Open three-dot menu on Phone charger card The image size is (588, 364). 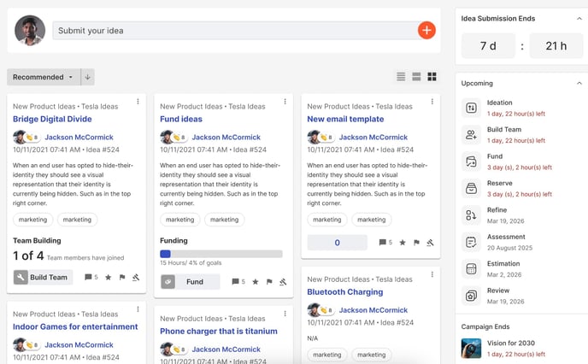point(285,314)
